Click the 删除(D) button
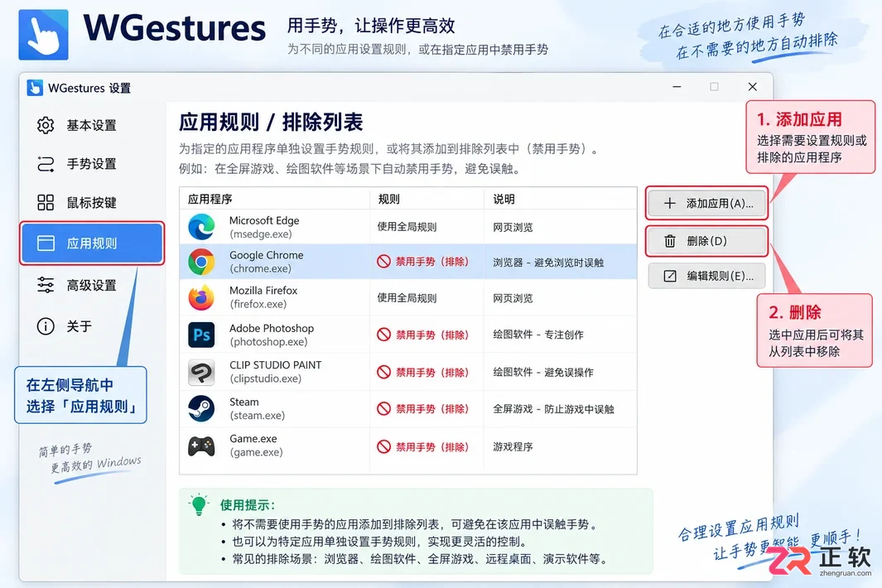Screen dimensions: 882x588 coord(706,241)
